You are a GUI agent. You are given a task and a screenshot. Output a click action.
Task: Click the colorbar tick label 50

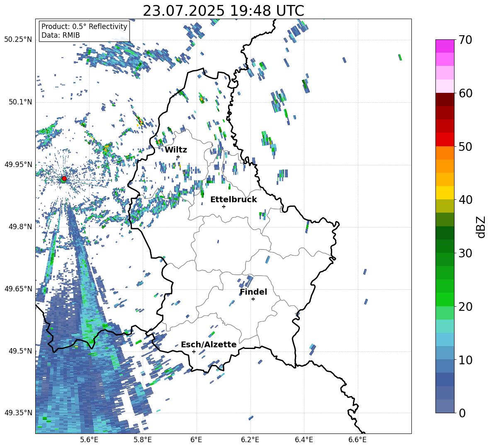(465, 146)
